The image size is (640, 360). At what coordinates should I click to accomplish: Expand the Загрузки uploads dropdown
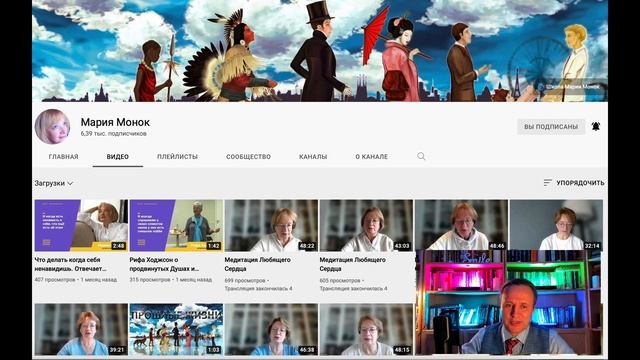(x=53, y=183)
